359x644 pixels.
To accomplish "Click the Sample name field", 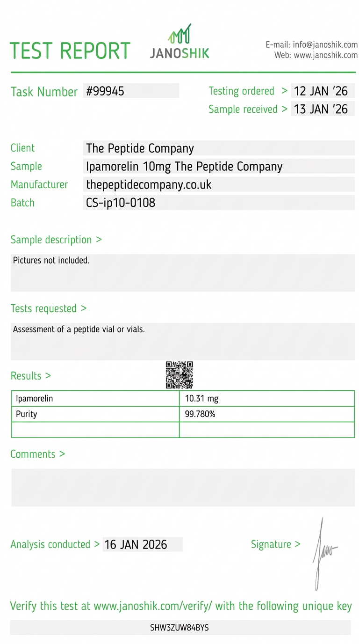I will click(218, 167).
